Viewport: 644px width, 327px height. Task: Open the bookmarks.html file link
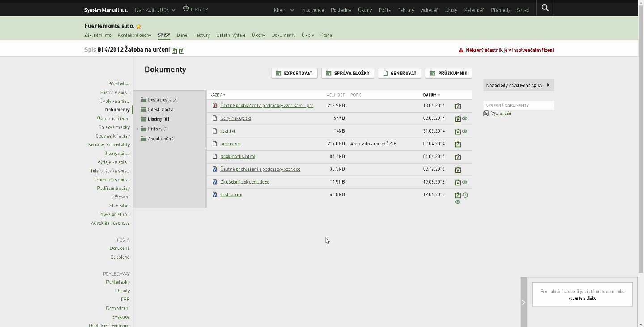(x=237, y=156)
